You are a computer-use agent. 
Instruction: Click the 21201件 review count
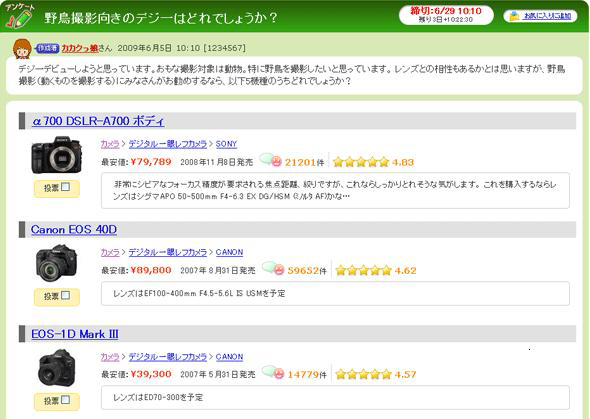(x=304, y=162)
